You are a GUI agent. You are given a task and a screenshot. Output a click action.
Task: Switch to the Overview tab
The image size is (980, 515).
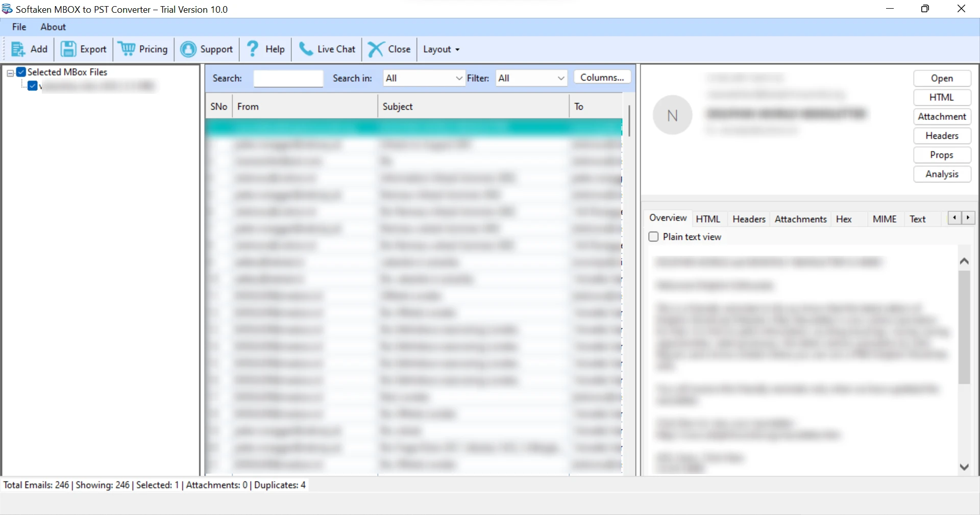pyautogui.click(x=668, y=218)
